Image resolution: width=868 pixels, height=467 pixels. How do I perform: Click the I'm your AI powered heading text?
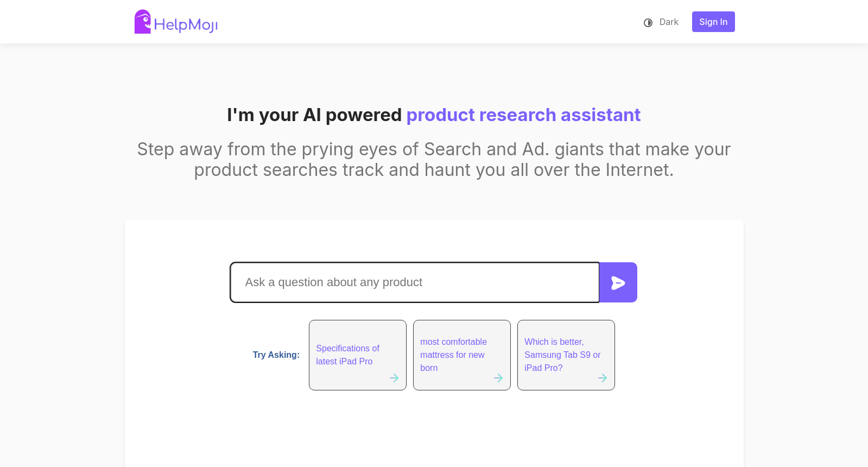click(314, 115)
